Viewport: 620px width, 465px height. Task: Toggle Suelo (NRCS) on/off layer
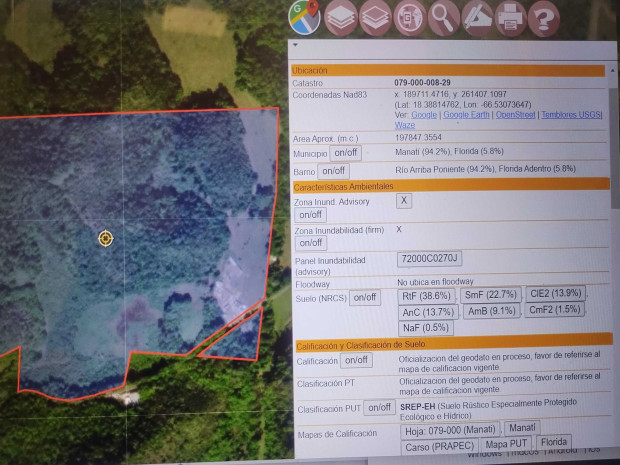click(x=365, y=298)
